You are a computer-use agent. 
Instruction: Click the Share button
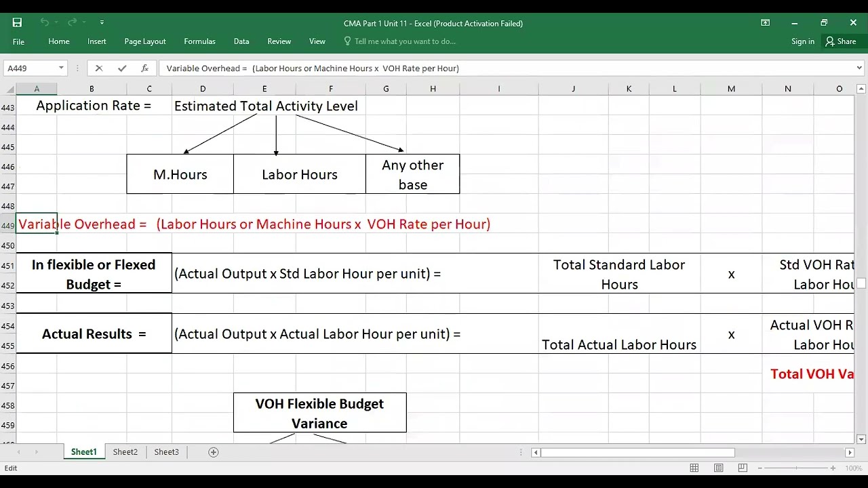coord(841,41)
